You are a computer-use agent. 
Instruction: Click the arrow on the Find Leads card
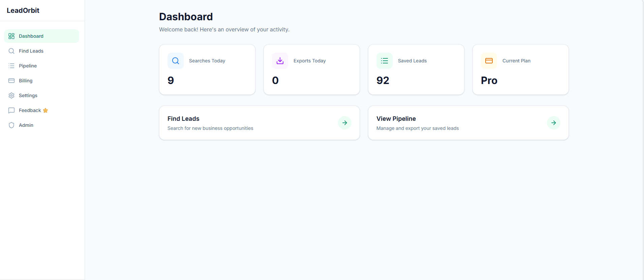click(x=344, y=122)
